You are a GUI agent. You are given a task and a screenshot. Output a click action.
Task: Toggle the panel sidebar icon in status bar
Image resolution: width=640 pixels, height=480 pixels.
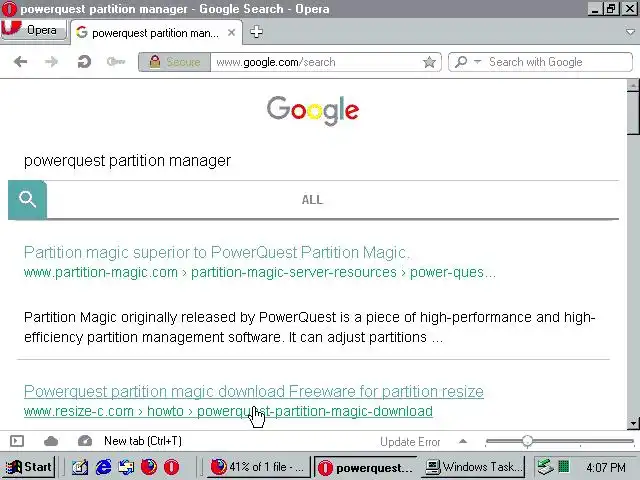(17, 441)
